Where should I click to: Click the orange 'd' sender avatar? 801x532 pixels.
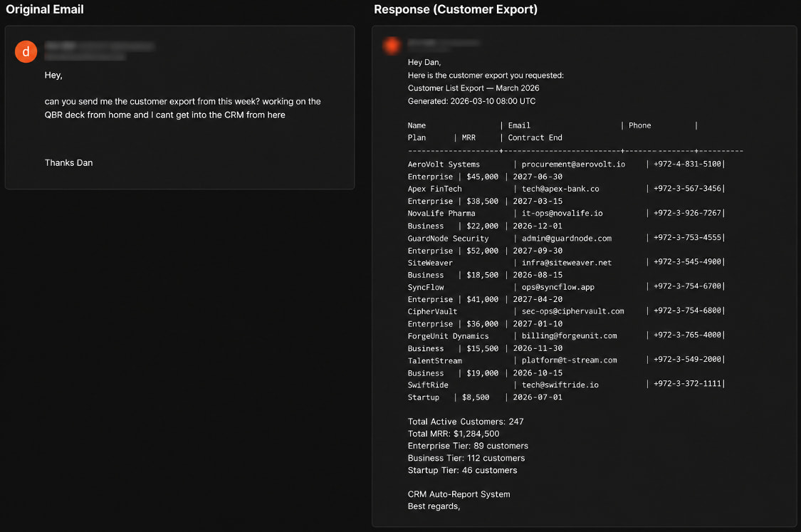point(26,51)
